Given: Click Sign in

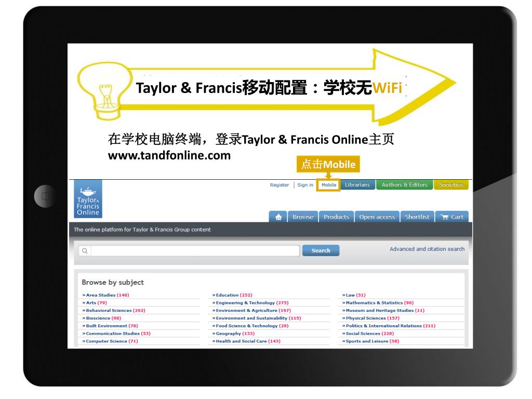Looking at the screenshot, I should [305, 185].
